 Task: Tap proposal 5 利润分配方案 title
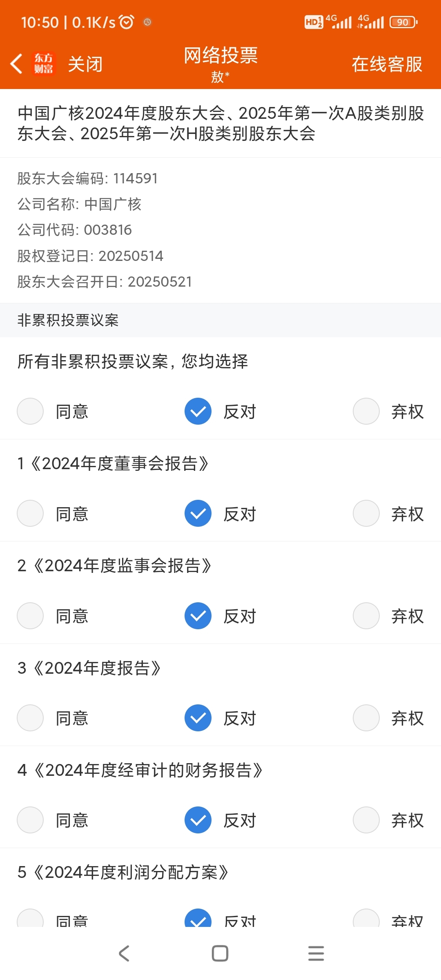click(x=122, y=872)
